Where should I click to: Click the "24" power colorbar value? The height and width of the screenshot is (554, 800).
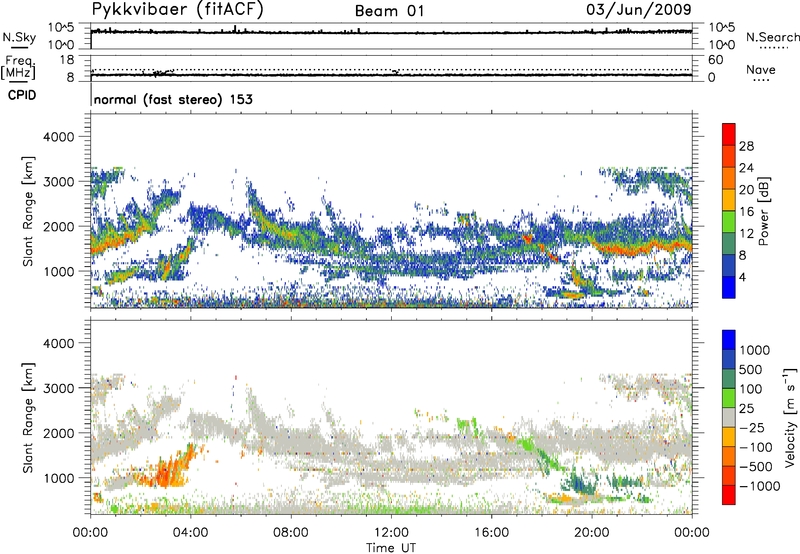[x=746, y=168]
